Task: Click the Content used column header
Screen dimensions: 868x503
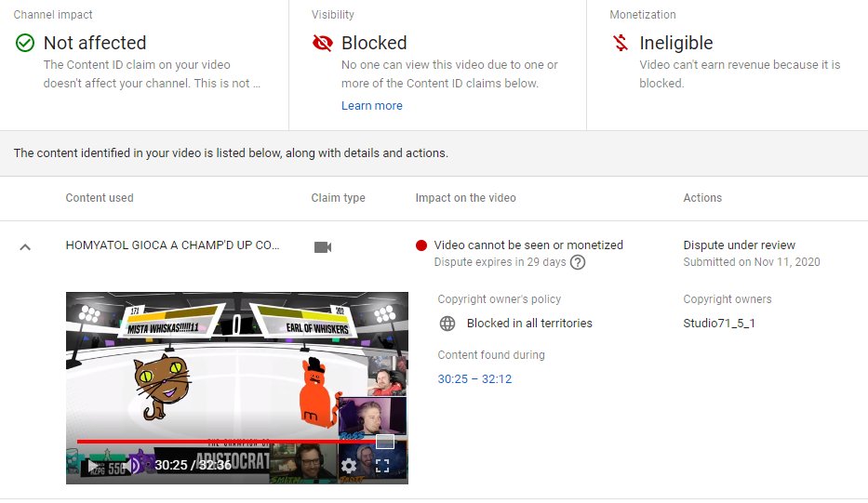Action: pos(100,198)
